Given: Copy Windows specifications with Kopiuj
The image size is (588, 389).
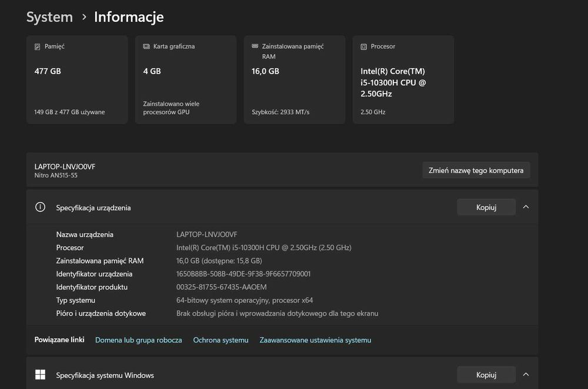Looking at the screenshot, I should point(486,375).
